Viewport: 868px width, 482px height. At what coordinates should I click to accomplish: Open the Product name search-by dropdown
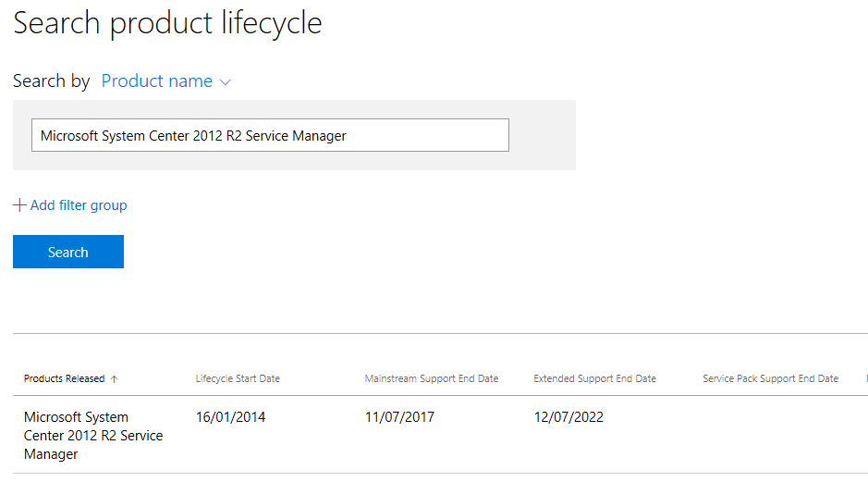coord(165,80)
